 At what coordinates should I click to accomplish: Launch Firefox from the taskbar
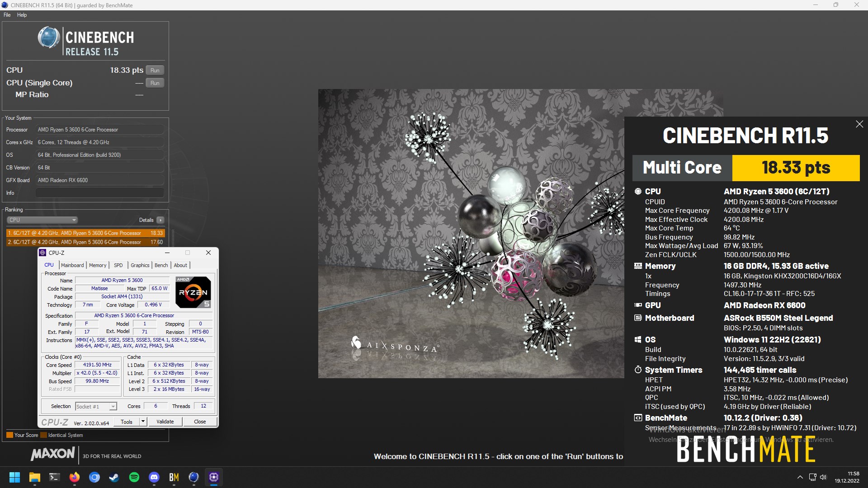point(75,477)
